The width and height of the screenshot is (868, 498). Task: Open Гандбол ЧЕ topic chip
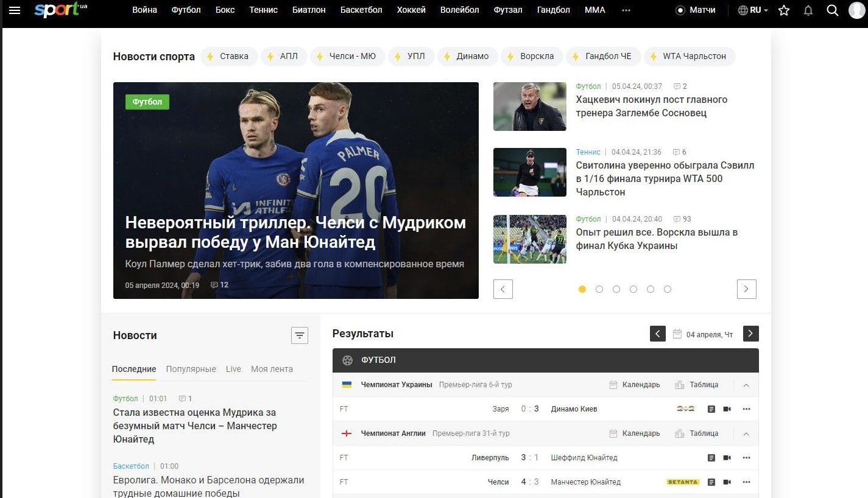point(603,57)
